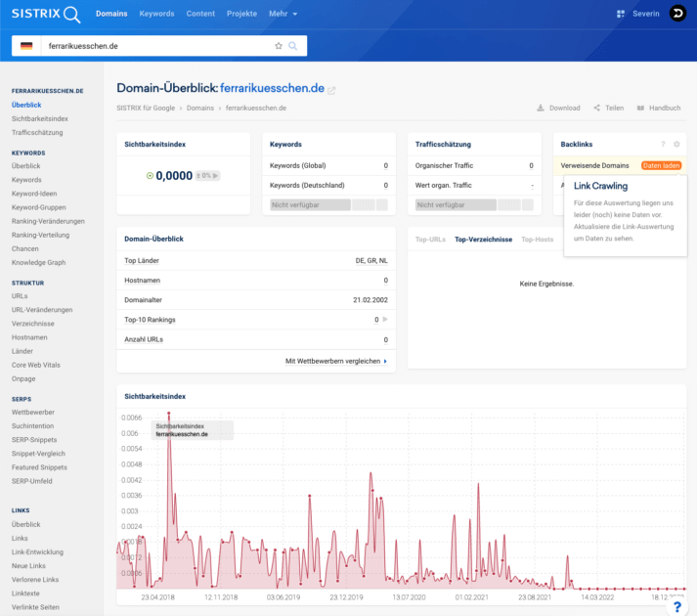Image resolution: width=697 pixels, height=616 pixels.
Task: Open the blue help bubble at bottom right
Action: pyautogui.click(x=676, y=606)
